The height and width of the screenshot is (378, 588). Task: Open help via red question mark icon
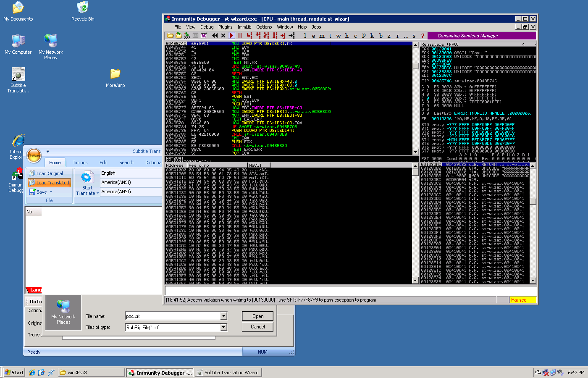click(x=423, y=36)
